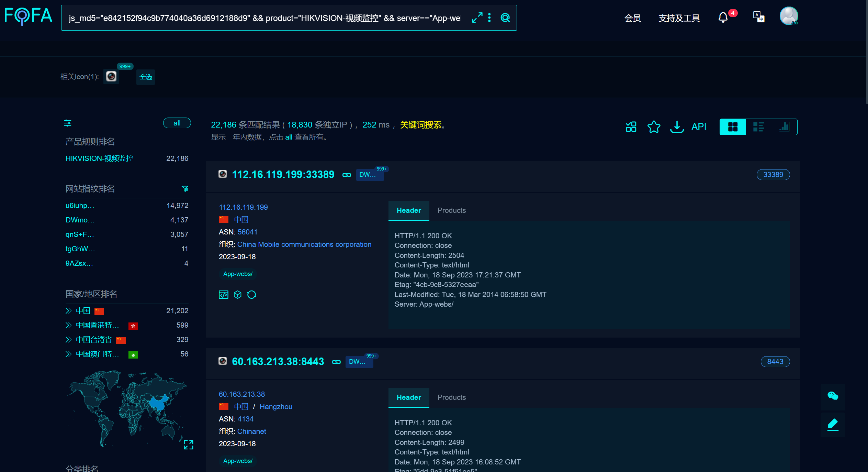This screenshot has width=868, height=472.
Task: Select the related camera icon thumbnail
Action: click(111, 76)
